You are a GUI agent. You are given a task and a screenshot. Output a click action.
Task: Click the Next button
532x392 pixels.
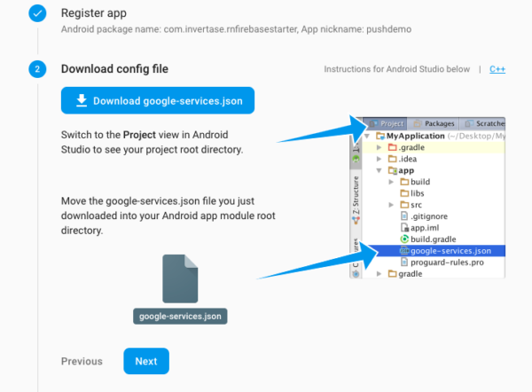[146, 361]
